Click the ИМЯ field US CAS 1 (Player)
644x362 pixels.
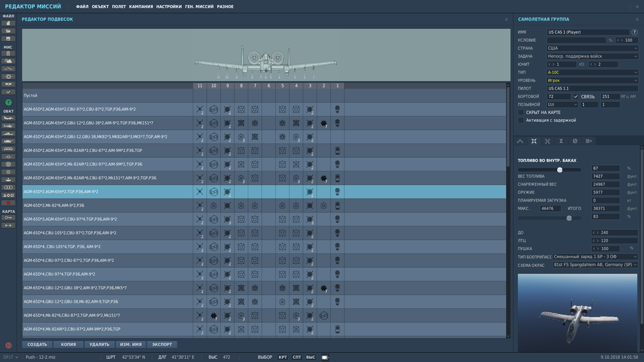coord(588,32)
